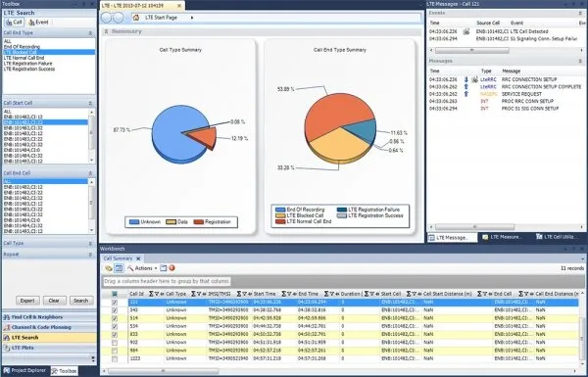
Task: Click the Export button
Action: coord(27,301)
